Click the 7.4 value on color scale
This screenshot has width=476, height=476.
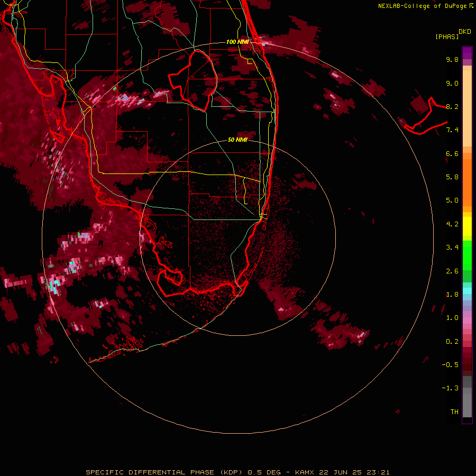tap(452, 130)
